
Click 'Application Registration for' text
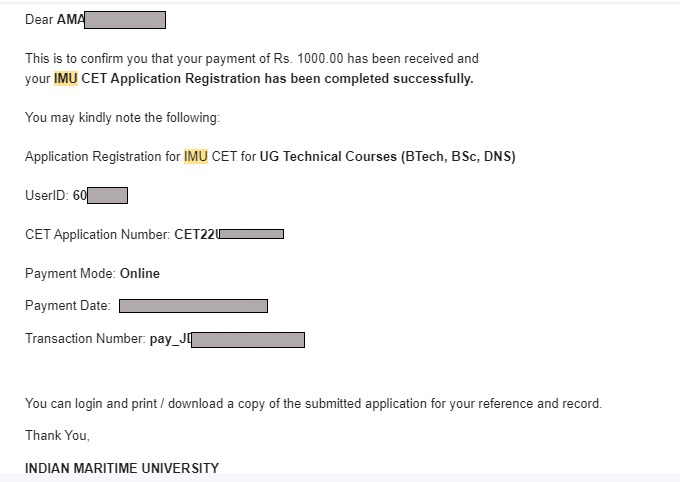tap(102, 156)
